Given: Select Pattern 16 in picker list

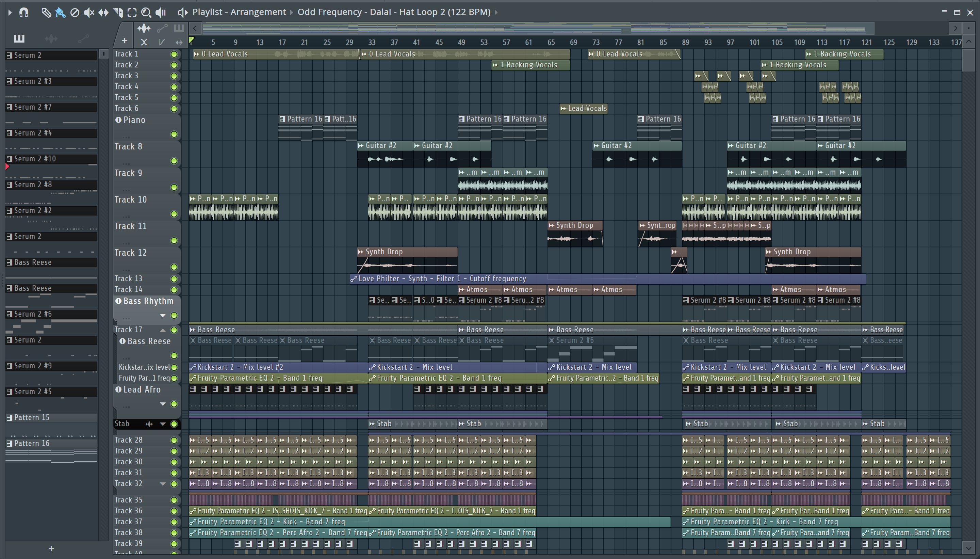Looking at the screenshot, I should click(51, 444).
